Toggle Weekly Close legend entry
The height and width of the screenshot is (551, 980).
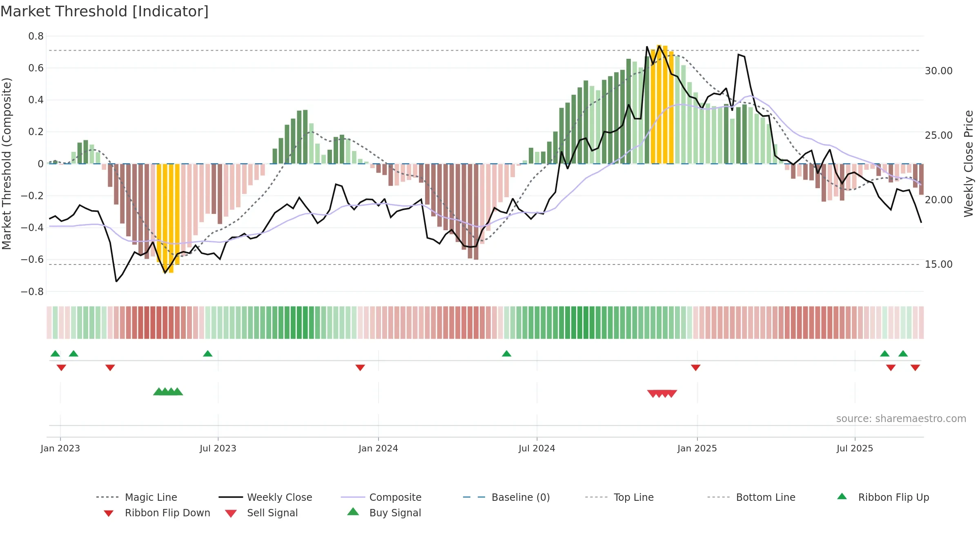tap(265, 497)
